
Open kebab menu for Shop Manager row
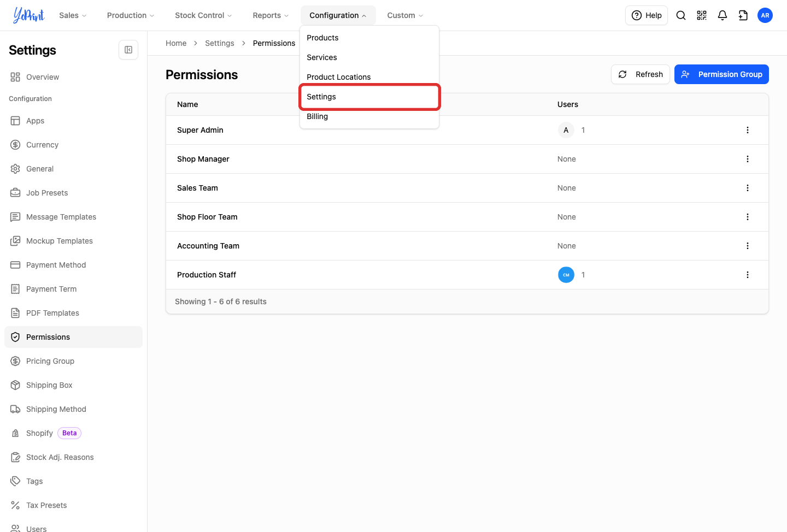click(748, 159)
